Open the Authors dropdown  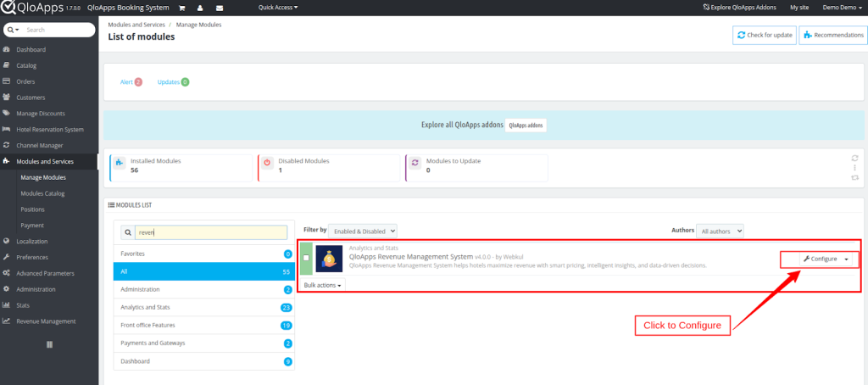click(x=719, y=230)
